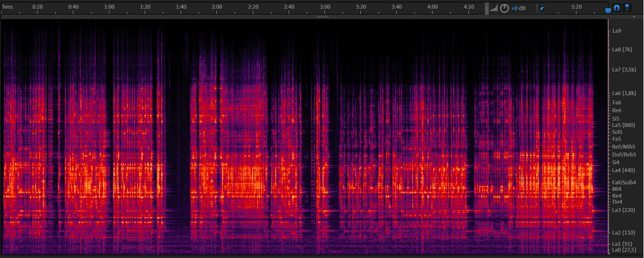Screen dimensions: 644x258
Task: Click the +0 dB gain value
Action: [x=518, y=9]
